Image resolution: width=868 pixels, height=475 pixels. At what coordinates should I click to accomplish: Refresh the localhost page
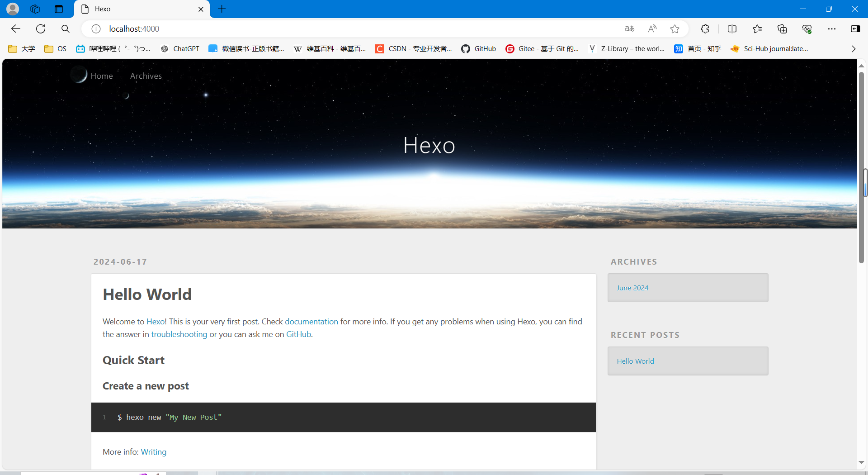click(x=41, y=29)
